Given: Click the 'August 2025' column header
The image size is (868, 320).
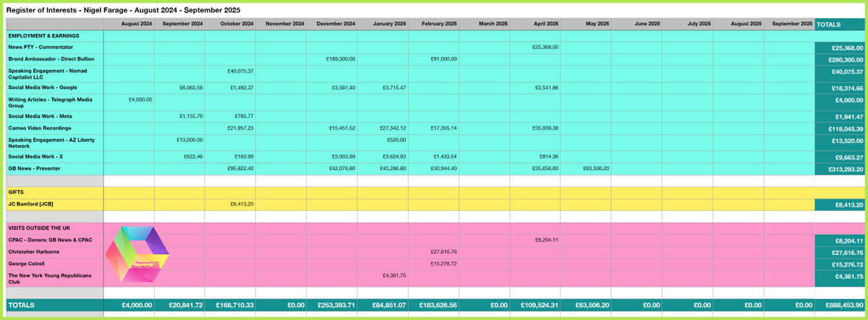Looking at the screenshot, I should click(x=747, y=24).
